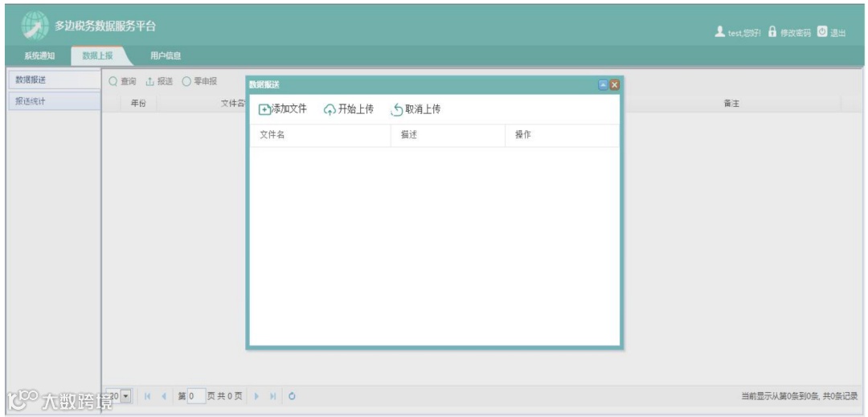
Task: Click the 年份 column header in grid
Action: tap(138, 104)
